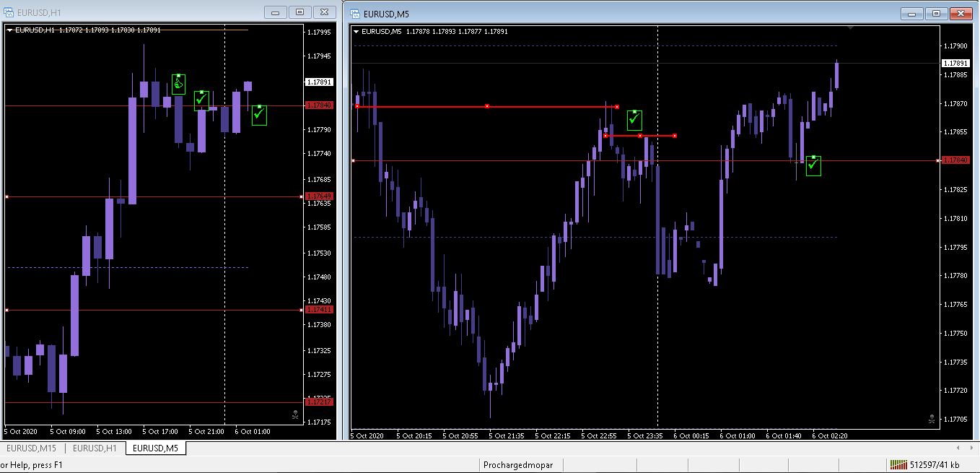Image resolution: width=980 pixels, height=473 pixels.
Task: Expand the triangle next to EURUSD,M5 chart label
Action: (x=356, y=31)
